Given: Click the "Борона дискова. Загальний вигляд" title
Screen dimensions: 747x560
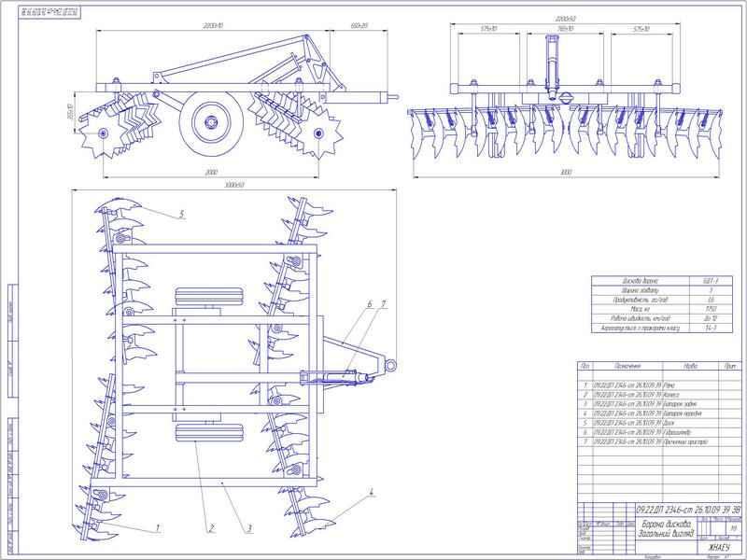Looking at the screenshot, I should click(665, 528).
